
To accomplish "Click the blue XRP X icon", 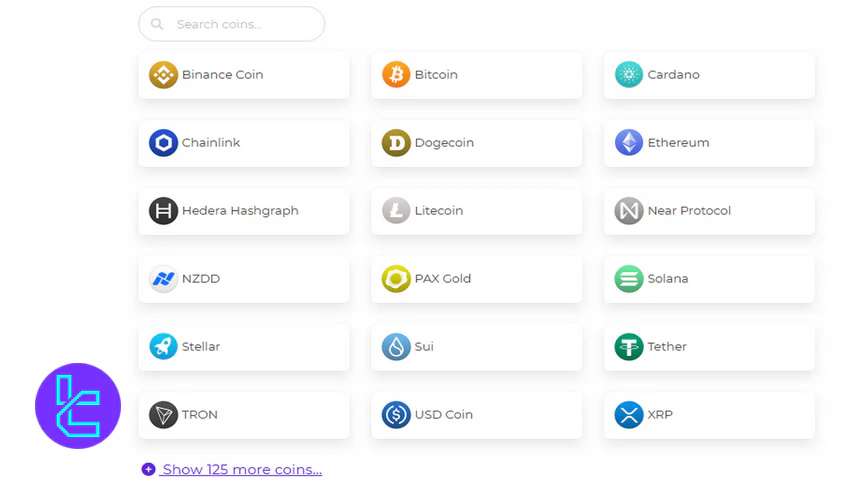I will point(629,415).
